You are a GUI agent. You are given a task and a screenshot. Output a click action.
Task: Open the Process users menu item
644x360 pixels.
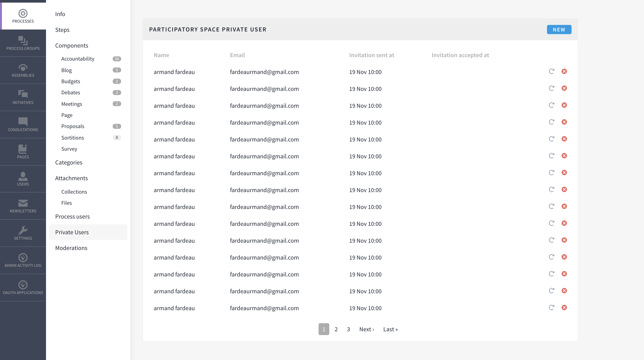coord(72,216)
